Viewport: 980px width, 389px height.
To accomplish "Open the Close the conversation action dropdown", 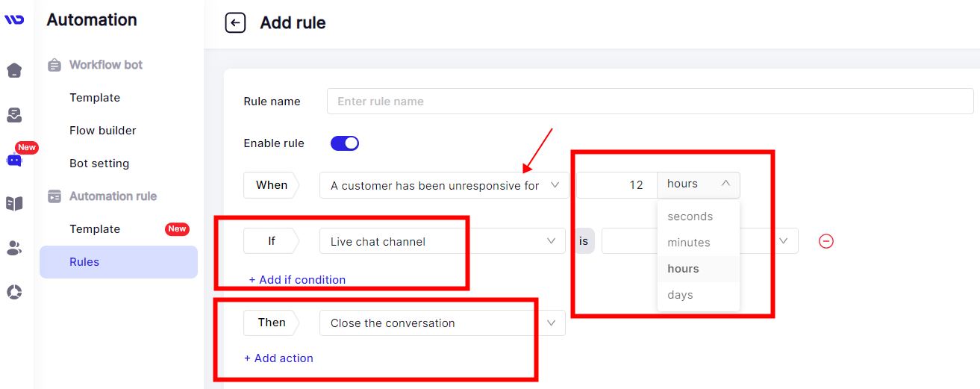I will coord(443,323).
